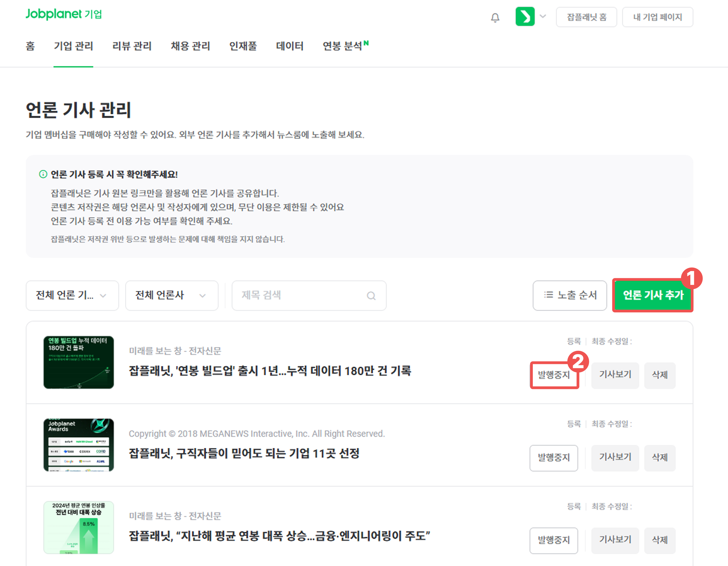Go to 내 기업 페이지

click(x=657, y=17)
